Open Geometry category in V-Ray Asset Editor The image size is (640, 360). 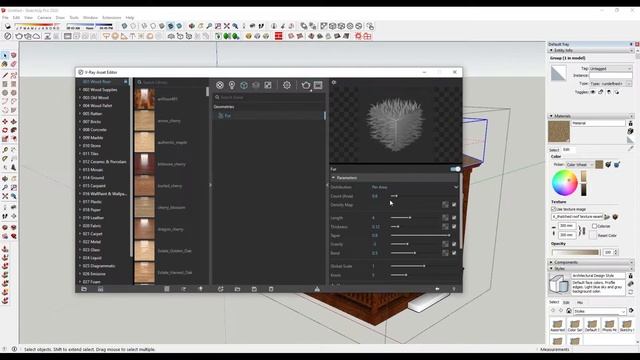244,85
